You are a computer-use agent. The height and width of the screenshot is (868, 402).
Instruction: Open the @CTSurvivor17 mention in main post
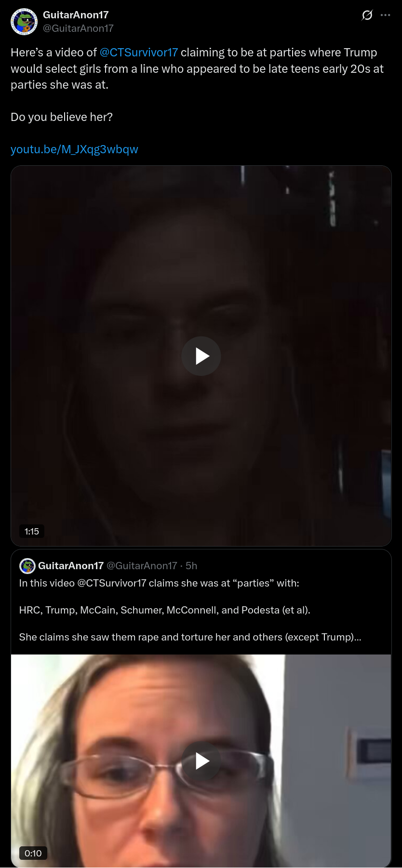(139, 53)
